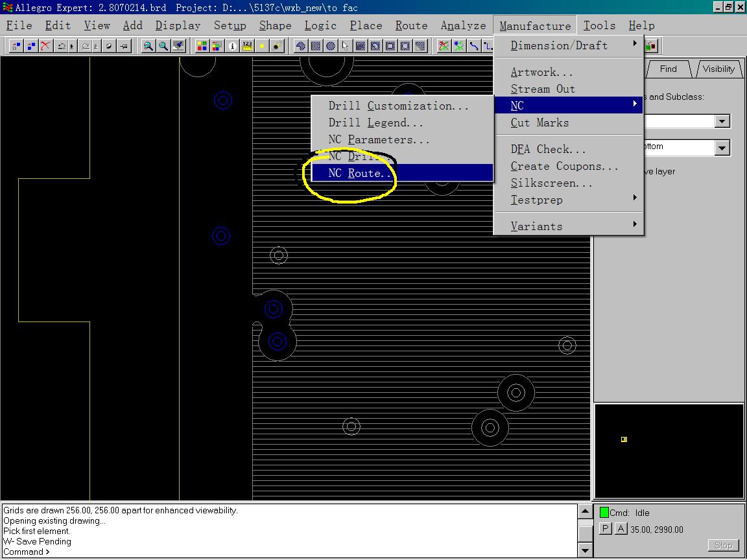Click the red X Delete icon

coord(46,46)
